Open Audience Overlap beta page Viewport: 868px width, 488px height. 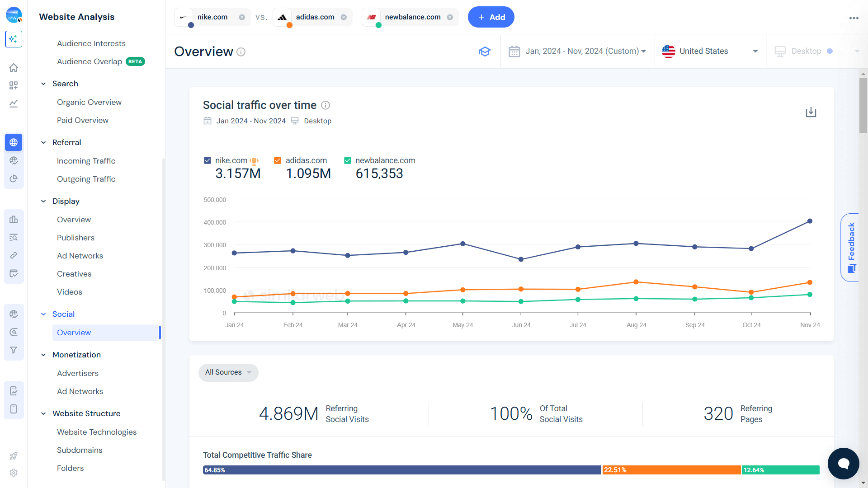[x=101, y=61]
